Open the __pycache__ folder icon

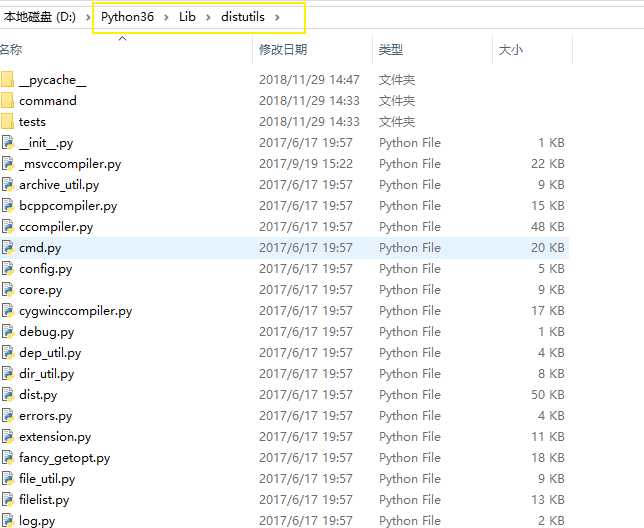[x=7, y=80]
